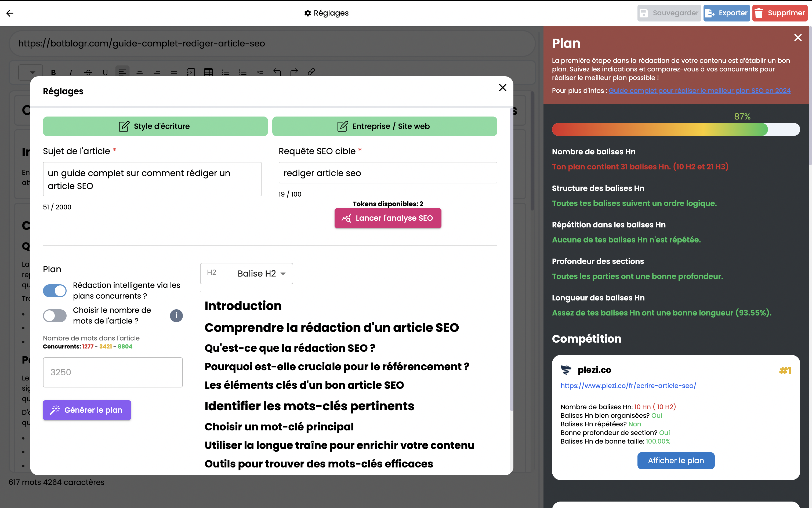Click the underline formatting icon

coord(105,72)
